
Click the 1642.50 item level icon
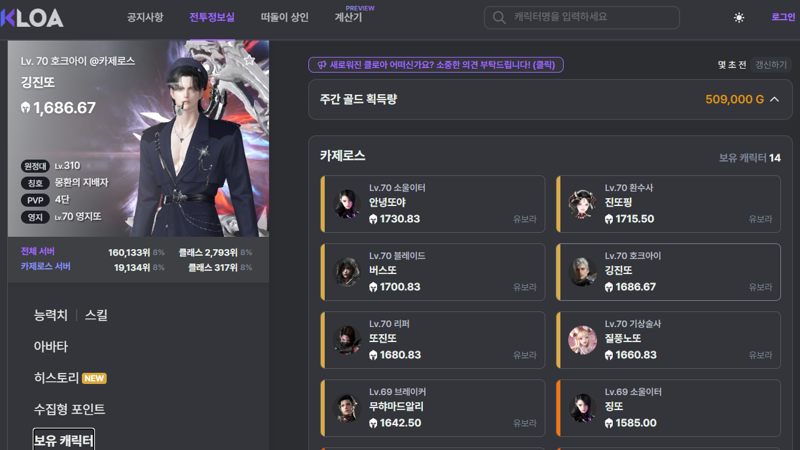373,423
